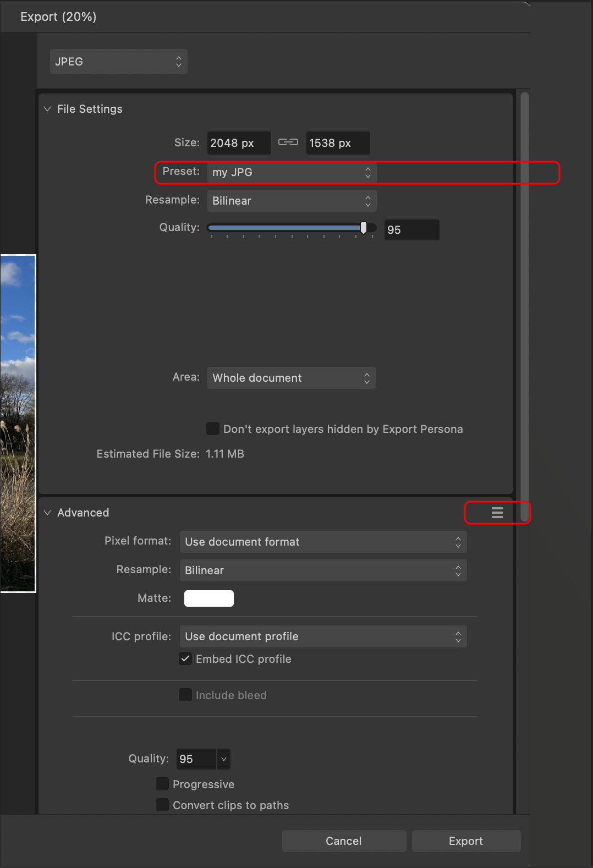Enable Don't export layers hidden checkbox
593x868 pixels.
pos(212,428)
